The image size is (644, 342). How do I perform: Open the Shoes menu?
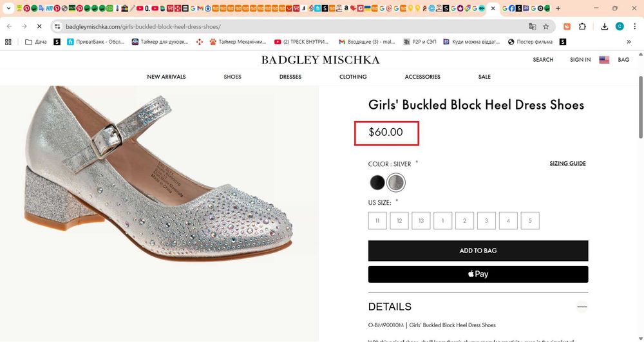coord(232,77)
